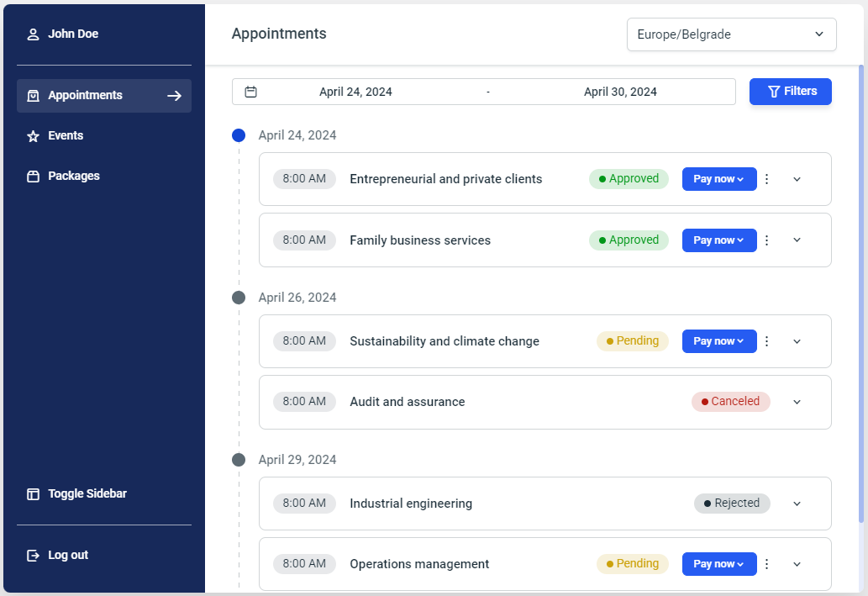Click the Packages briefcase icon
868x596 pixels.
[x=33, y=176]
